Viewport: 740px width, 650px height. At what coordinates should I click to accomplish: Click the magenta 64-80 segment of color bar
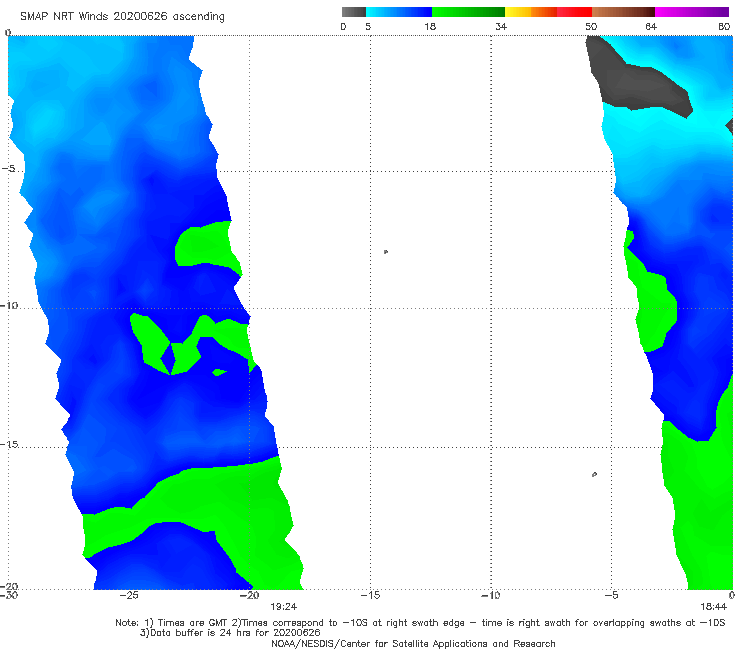pyautogui.click(x=692, y=12)
